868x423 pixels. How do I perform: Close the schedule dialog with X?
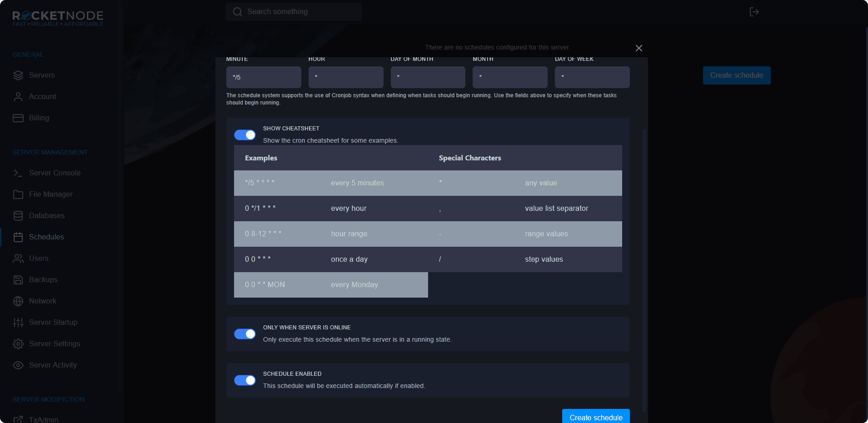639,48
